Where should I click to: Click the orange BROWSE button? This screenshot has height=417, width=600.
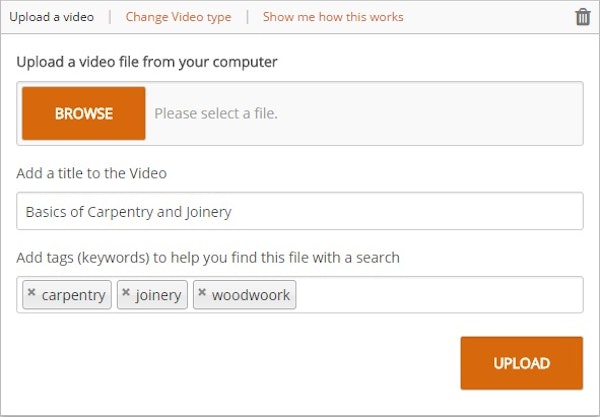click(84, 113)
